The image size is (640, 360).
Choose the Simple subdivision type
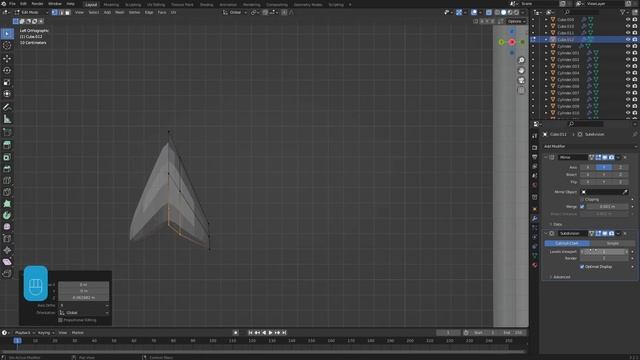point(612,243)
